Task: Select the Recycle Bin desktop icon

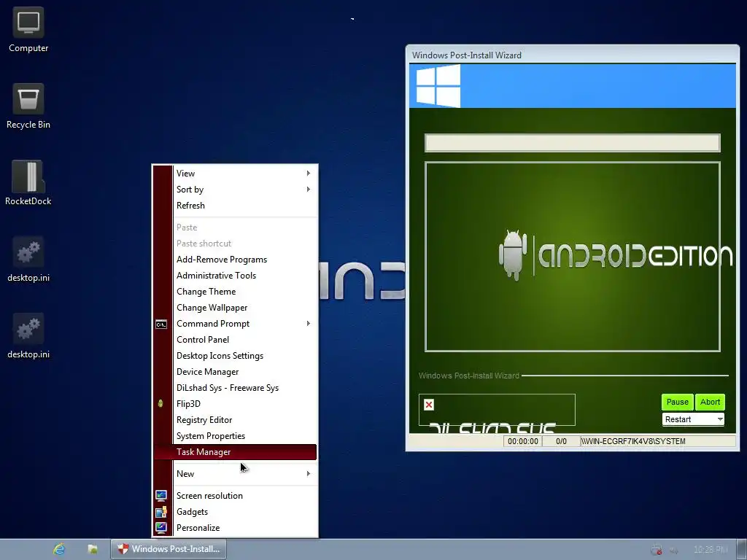Action: 28,106
